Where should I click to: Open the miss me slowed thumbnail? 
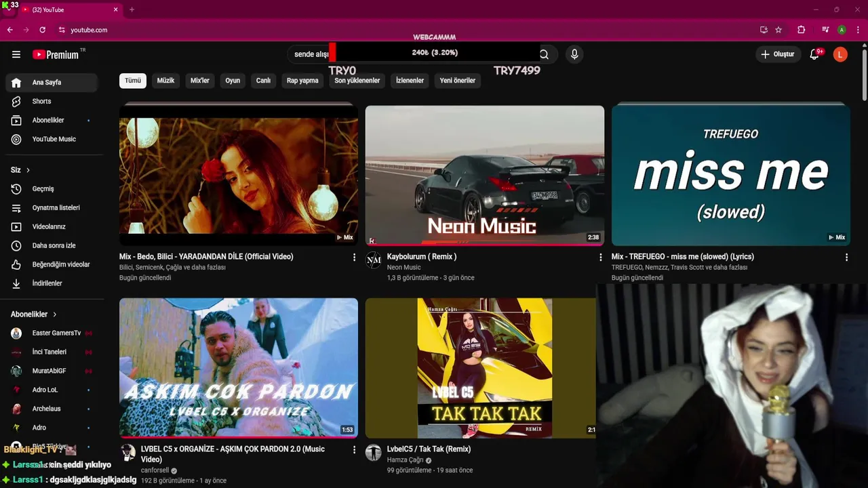731,175
